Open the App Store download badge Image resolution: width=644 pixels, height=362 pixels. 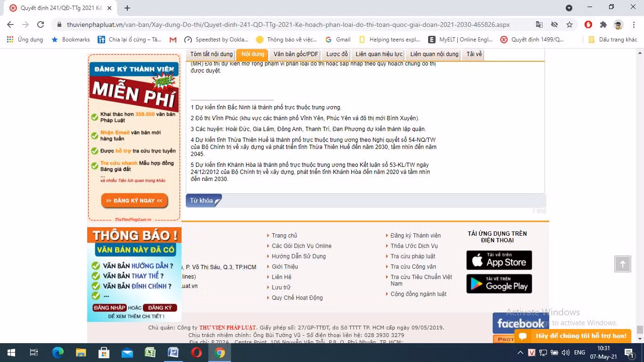point(499,260)
